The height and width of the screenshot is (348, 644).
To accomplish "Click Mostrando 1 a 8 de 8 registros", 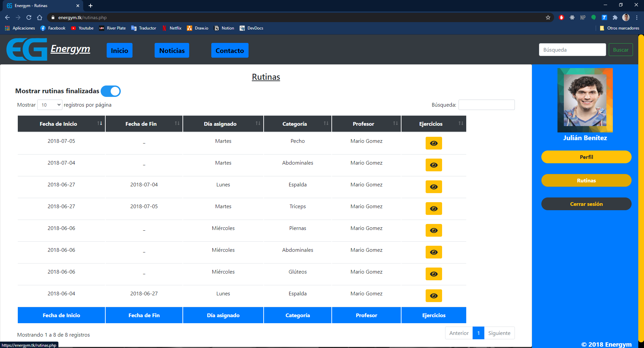I will point(54,335).
